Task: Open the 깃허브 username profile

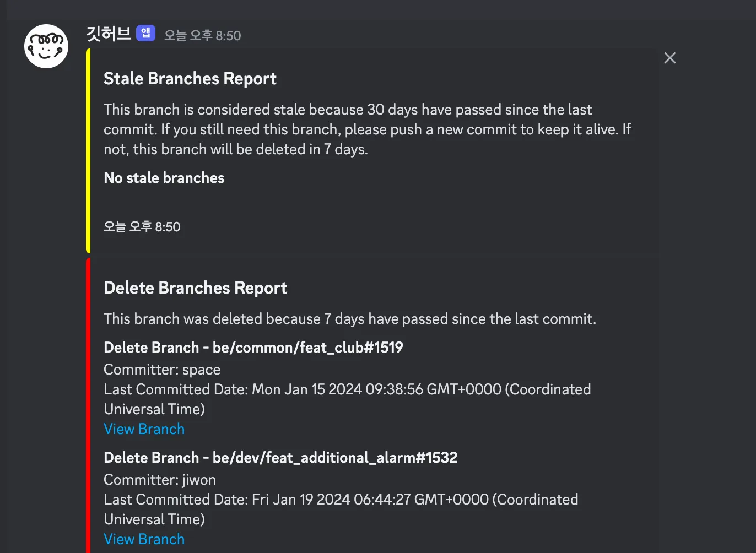Action: coord(109,34)
